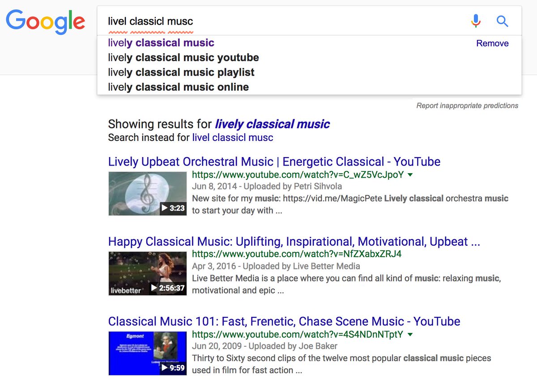Click URL youtube.com/watch?v=C_wZ5VcJpoY
Image resolution: width=537 pixels, height=392 pixels.
point(298,175)
